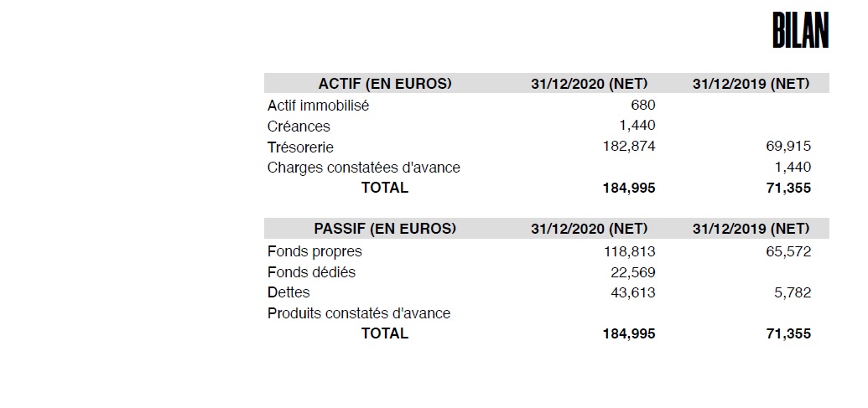Click Charges constatées d'avance label
The width and height of the screenshot is (868, 408).
[364, 168]
